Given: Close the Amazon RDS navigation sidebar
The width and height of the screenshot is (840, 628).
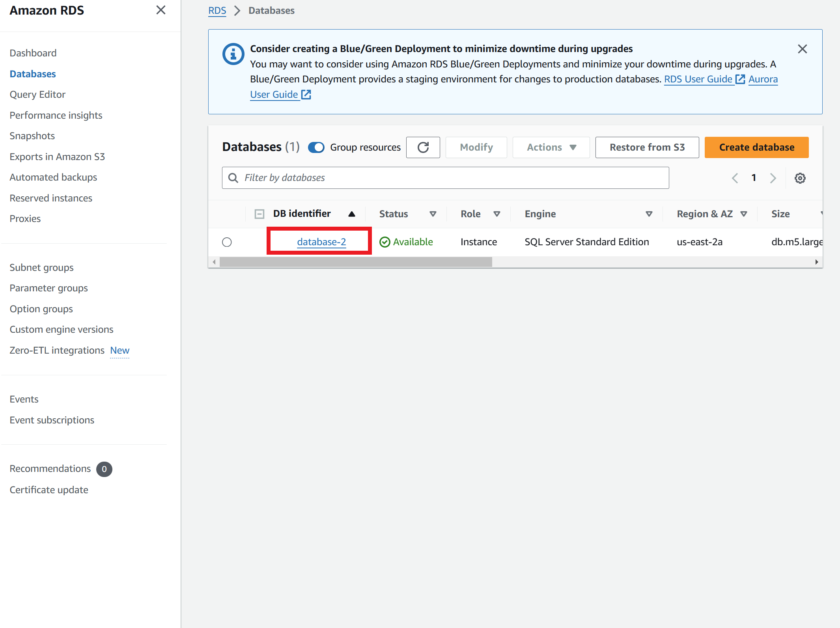Looking at the screenshot, I should (161, 10).
